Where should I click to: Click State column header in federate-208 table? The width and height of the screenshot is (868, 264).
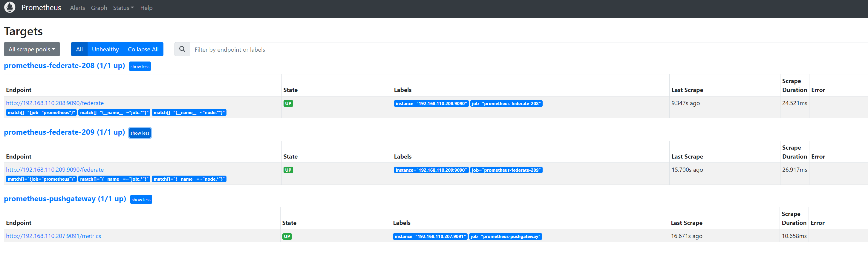(290, 90)
